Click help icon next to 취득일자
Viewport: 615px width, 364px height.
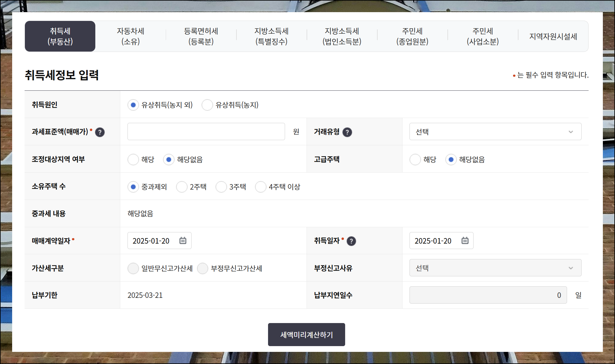point(351,241)
